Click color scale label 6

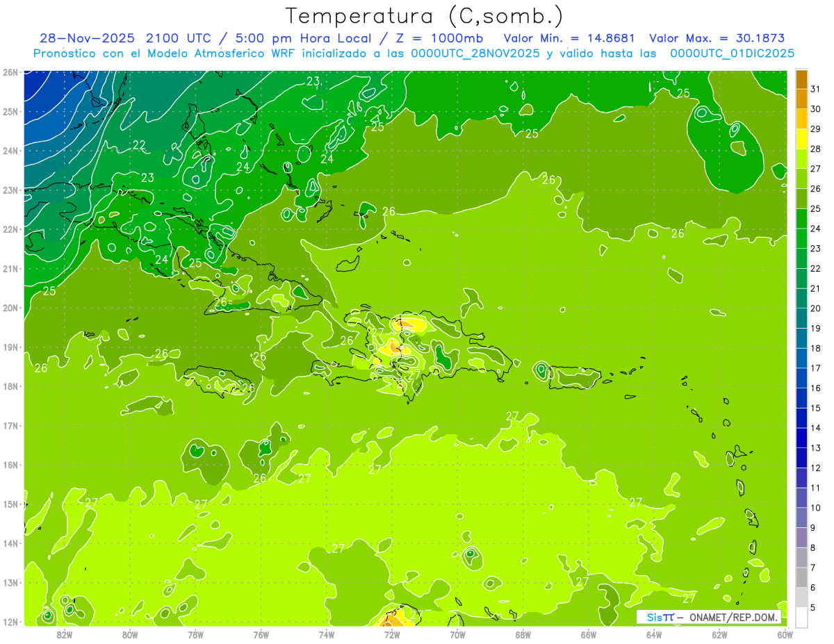pos(812,587)
